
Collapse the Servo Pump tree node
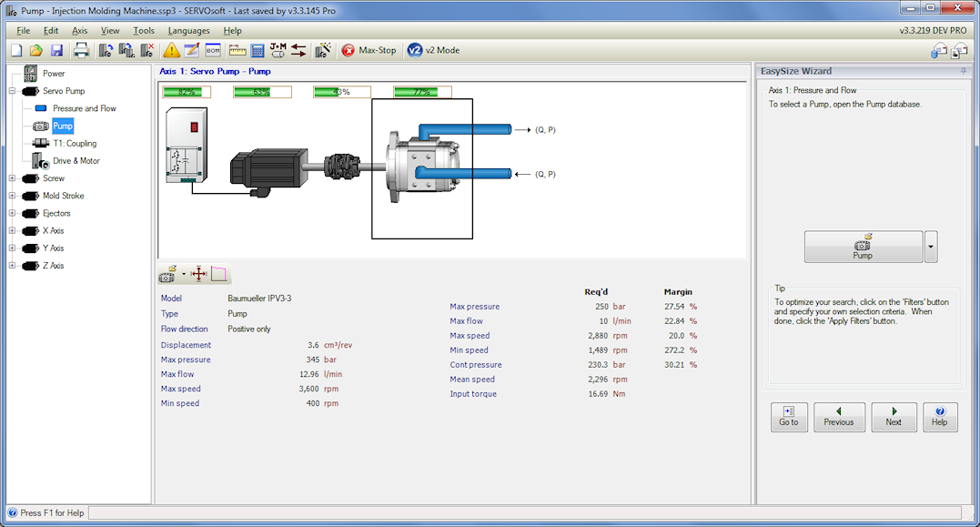click(x=13, y=91)
